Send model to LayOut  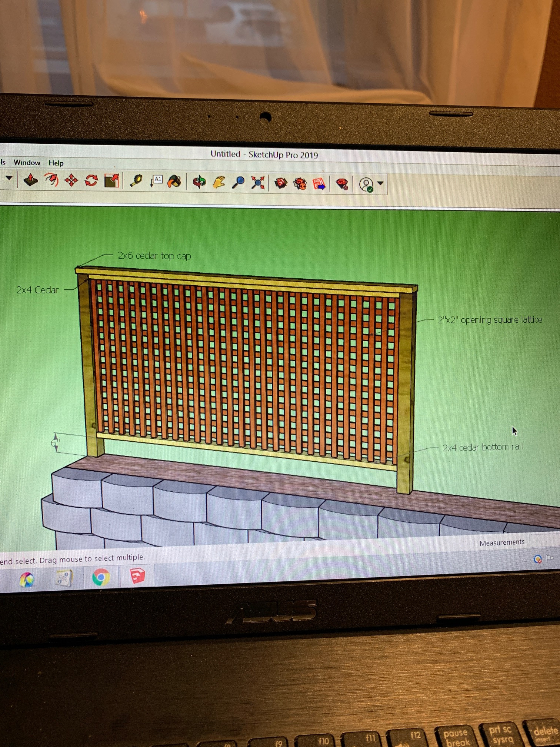pos(320,183)
